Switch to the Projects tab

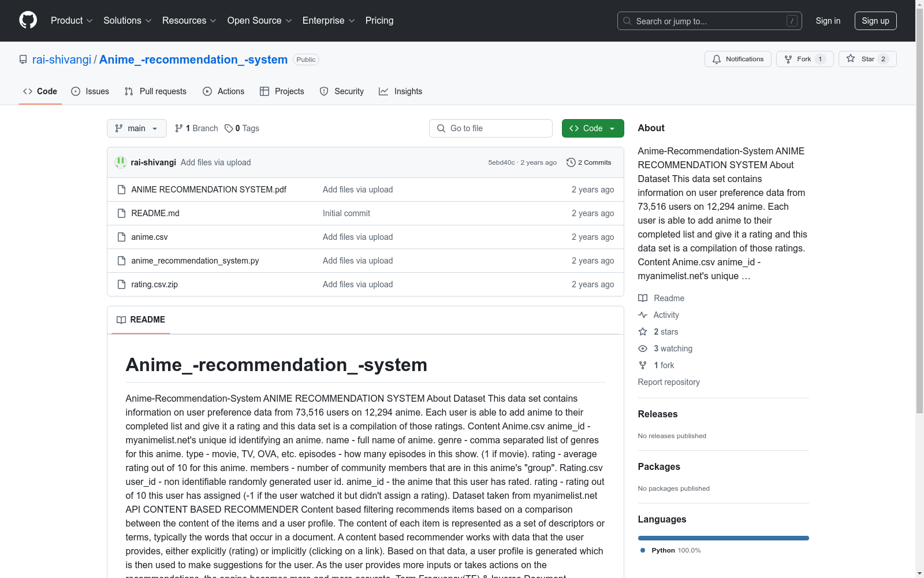click(x=282, y=91)
